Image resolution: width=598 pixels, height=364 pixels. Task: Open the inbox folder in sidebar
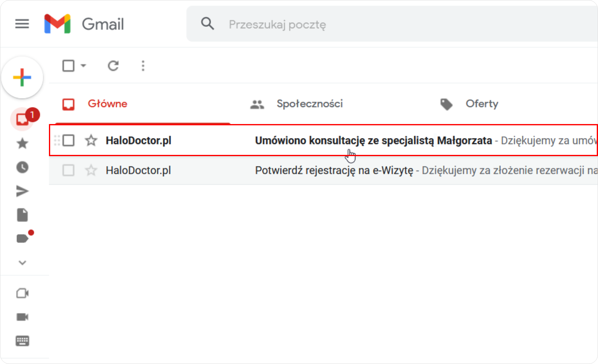click(x=22, y=120)
